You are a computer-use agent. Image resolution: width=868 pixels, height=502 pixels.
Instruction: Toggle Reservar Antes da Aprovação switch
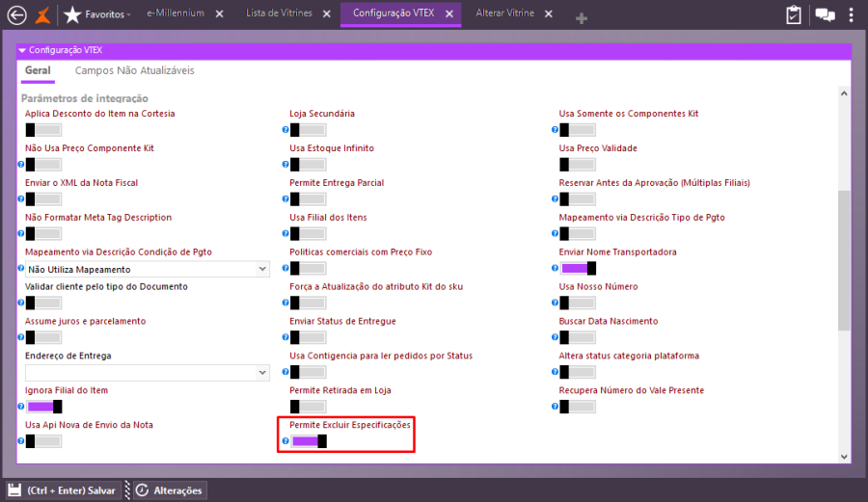tap(578, 199)
